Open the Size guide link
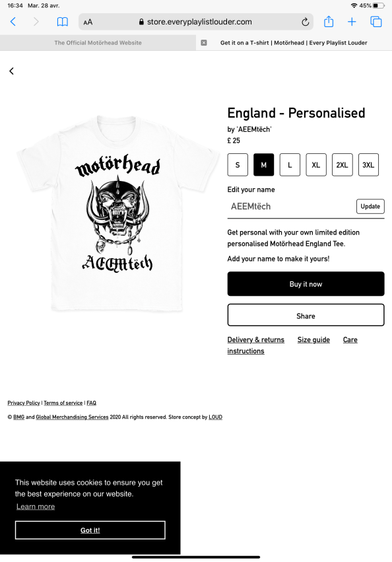 313,340
